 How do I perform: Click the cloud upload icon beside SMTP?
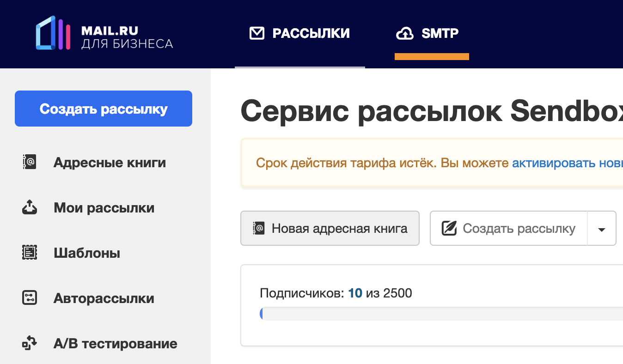coord(405,34)
